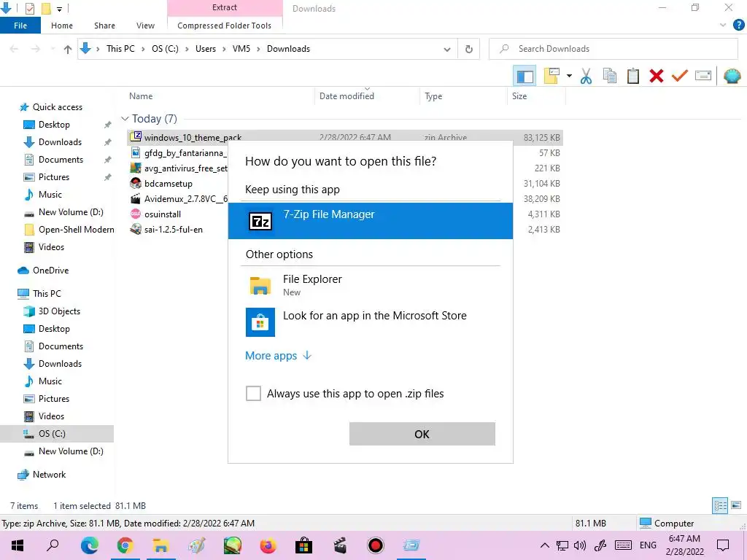Click the Extract contextual tab header
The width and height of the screenshot is (747, 560).
pos(225,7)
